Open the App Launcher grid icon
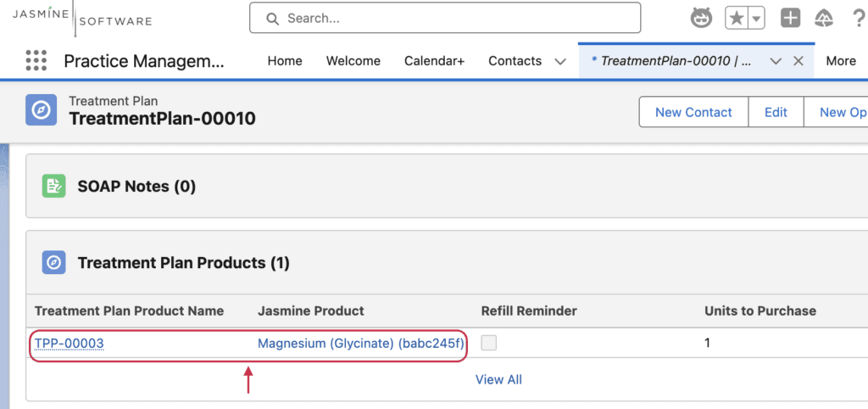 (x=36, y=60)
